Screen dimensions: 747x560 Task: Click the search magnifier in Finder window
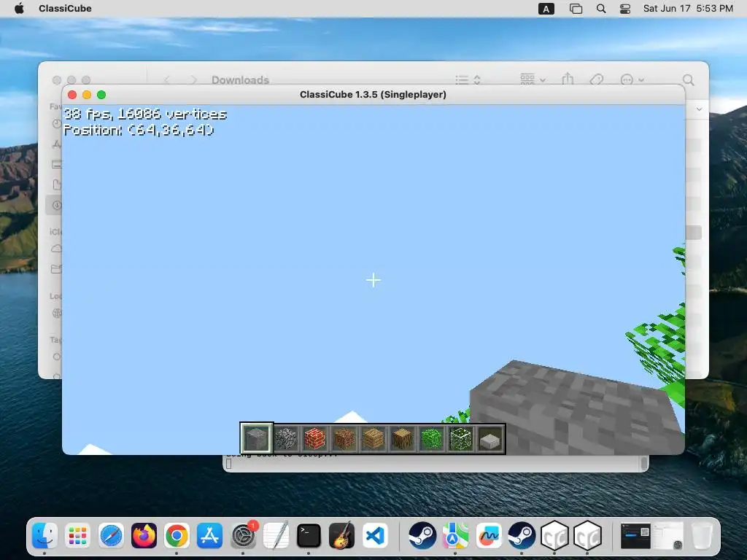pos(688,79)
